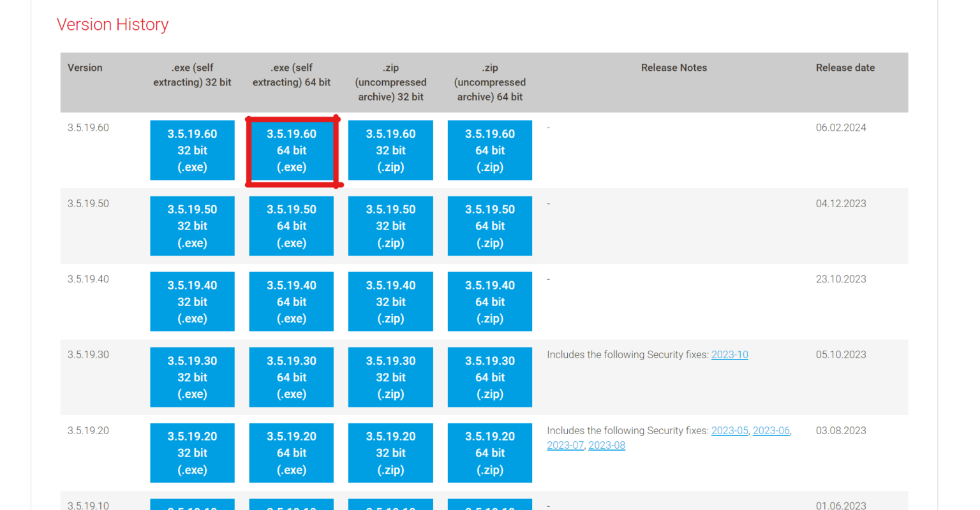This screenshot has width=980, height=510.
Task: Download 3.5.19.40 32 bit .exe file
Action: (x=192, y=302)
